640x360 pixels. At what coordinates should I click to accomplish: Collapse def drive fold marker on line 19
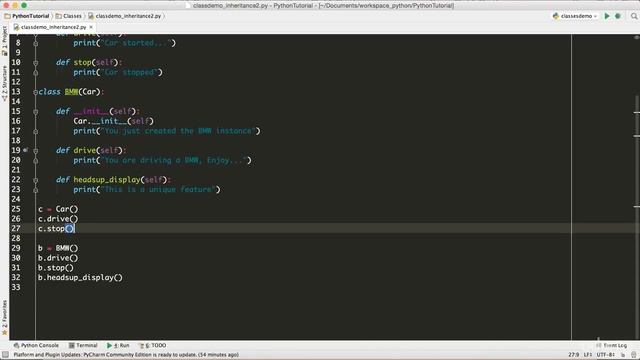click(36, 151)
